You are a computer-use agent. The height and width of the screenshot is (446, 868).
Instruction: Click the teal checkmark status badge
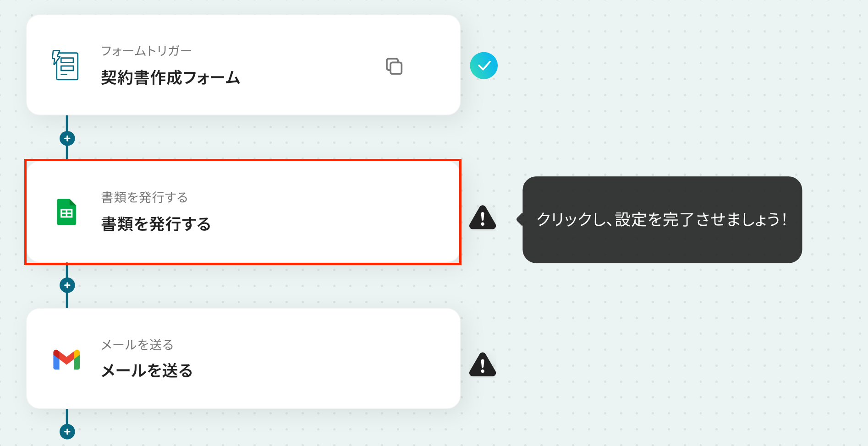tap(483, 66)
